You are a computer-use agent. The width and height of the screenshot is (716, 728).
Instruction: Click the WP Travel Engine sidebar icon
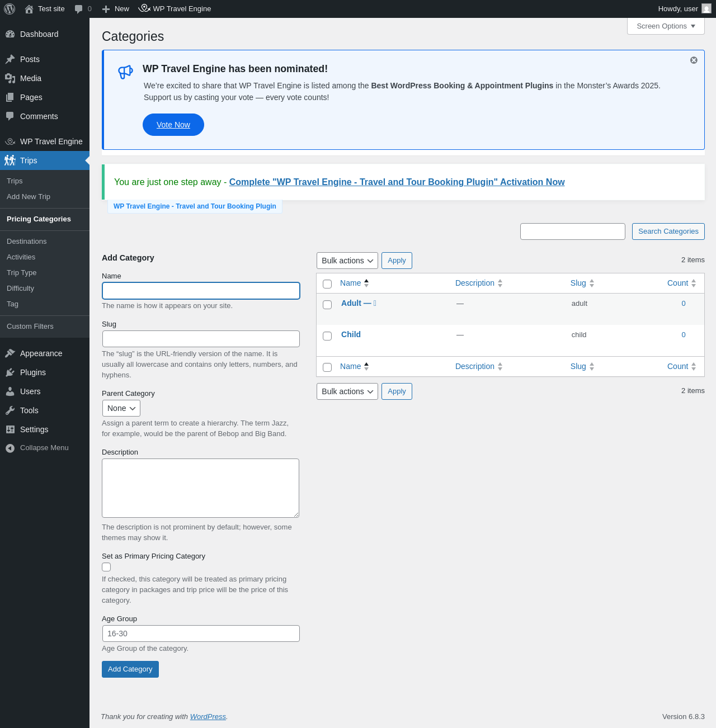point(10,141)
